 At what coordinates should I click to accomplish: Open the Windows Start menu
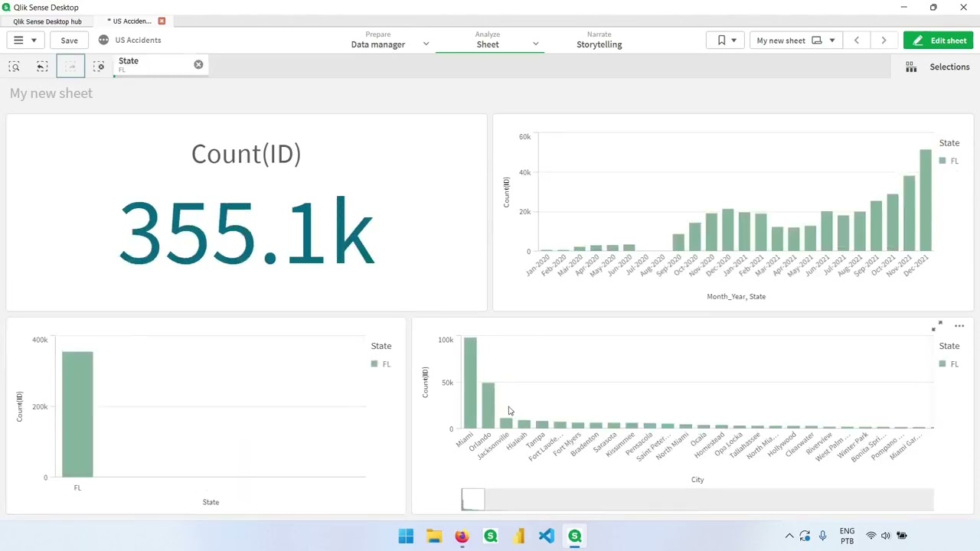point(406,536)
